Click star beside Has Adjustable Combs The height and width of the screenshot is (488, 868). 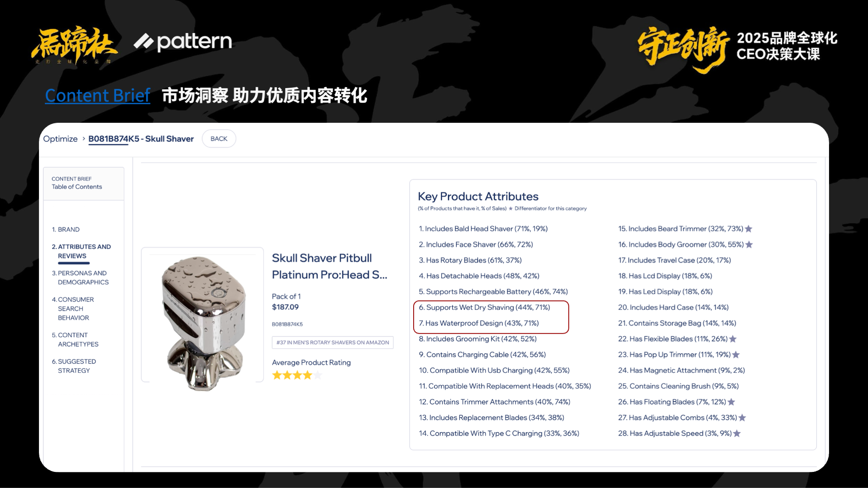pos(742,418)
